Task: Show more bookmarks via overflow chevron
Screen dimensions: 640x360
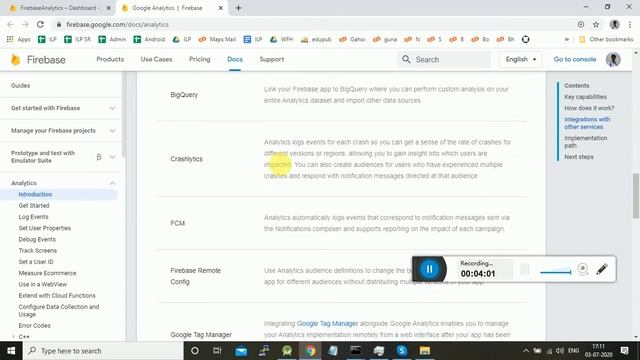Action: [567, 39]
